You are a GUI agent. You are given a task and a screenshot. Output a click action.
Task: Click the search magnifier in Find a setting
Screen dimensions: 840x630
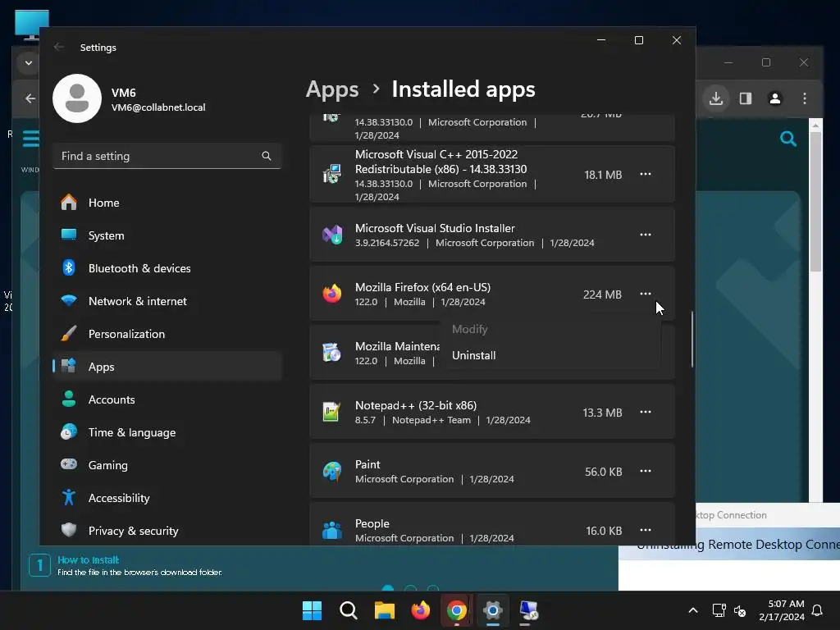[267, 156]
